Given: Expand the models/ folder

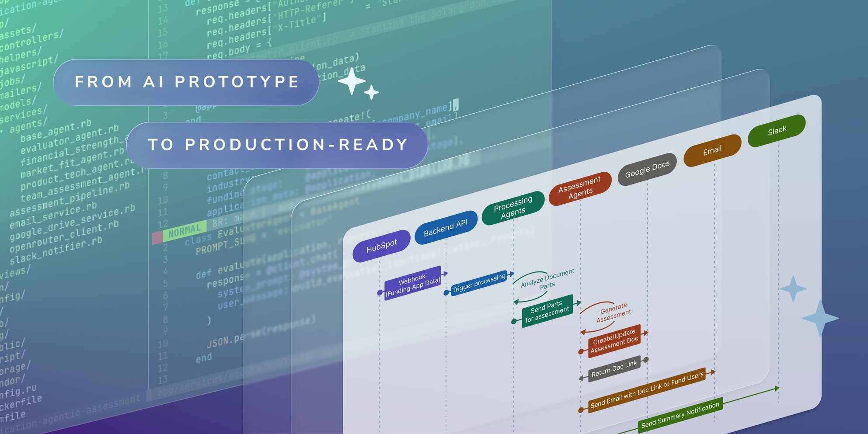Looking at the screenshot, I should point(17,104).
